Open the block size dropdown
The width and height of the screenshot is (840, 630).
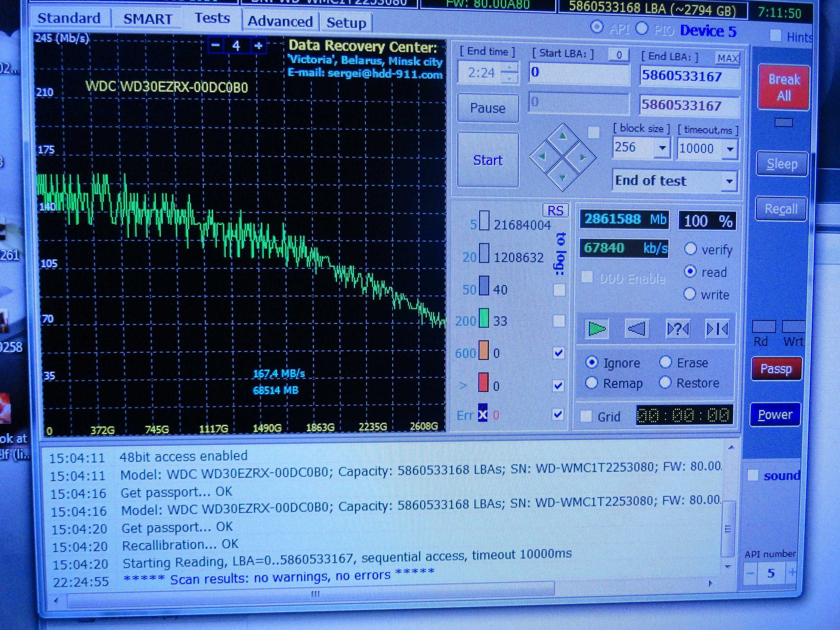[x=662, y=148]
